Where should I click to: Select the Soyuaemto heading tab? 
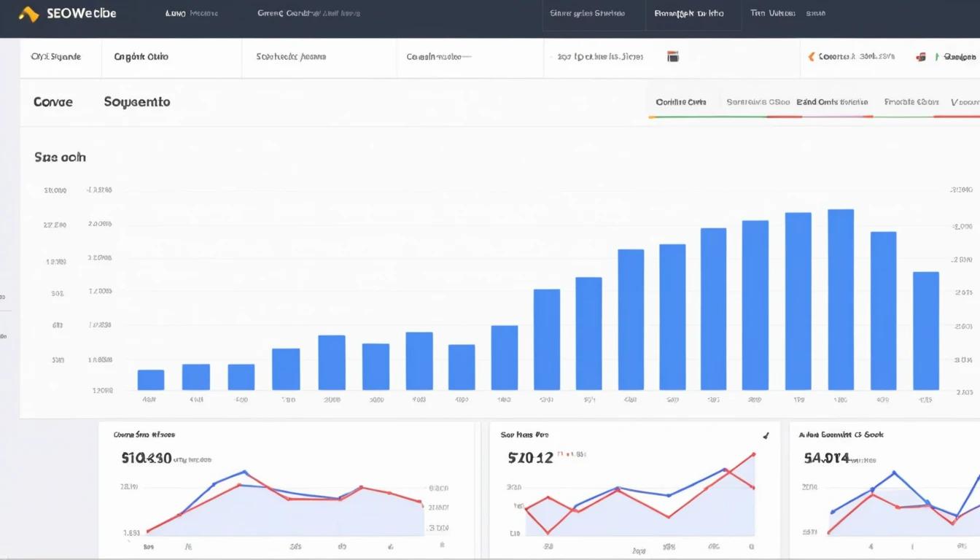[x=137, y=102]
